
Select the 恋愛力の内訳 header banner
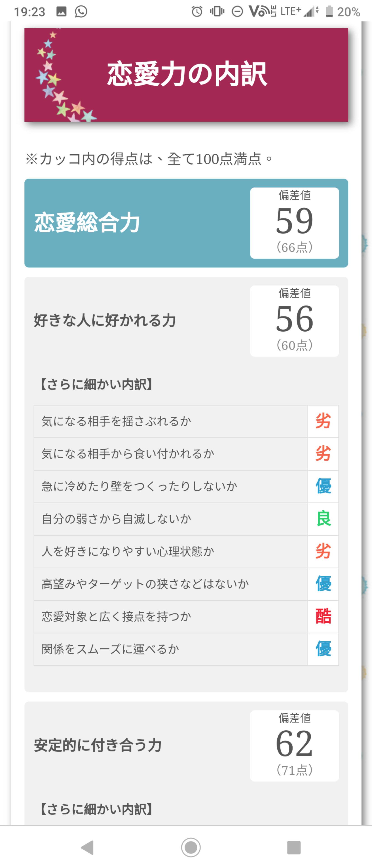186,75
